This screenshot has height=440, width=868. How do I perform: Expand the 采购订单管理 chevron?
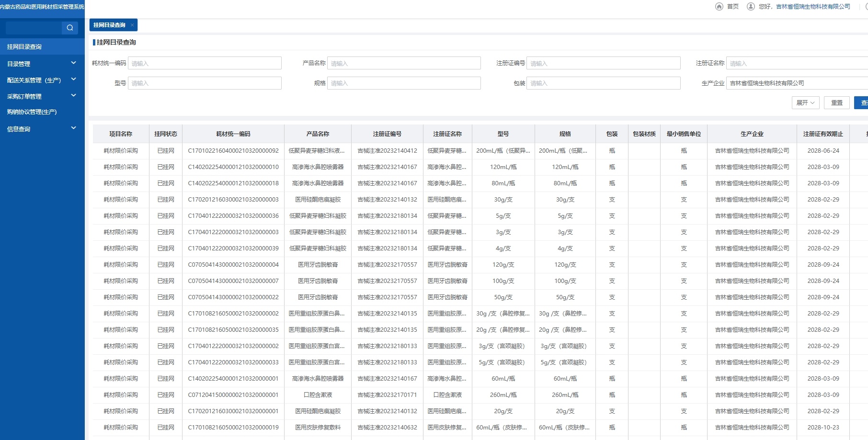click(74, 95)
